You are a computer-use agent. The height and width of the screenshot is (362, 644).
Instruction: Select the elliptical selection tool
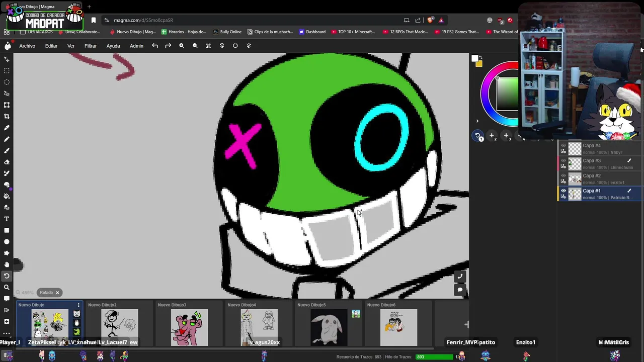7,82
